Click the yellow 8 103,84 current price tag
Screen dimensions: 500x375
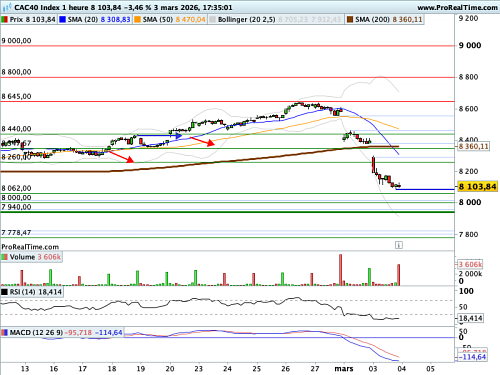[477, 186]
